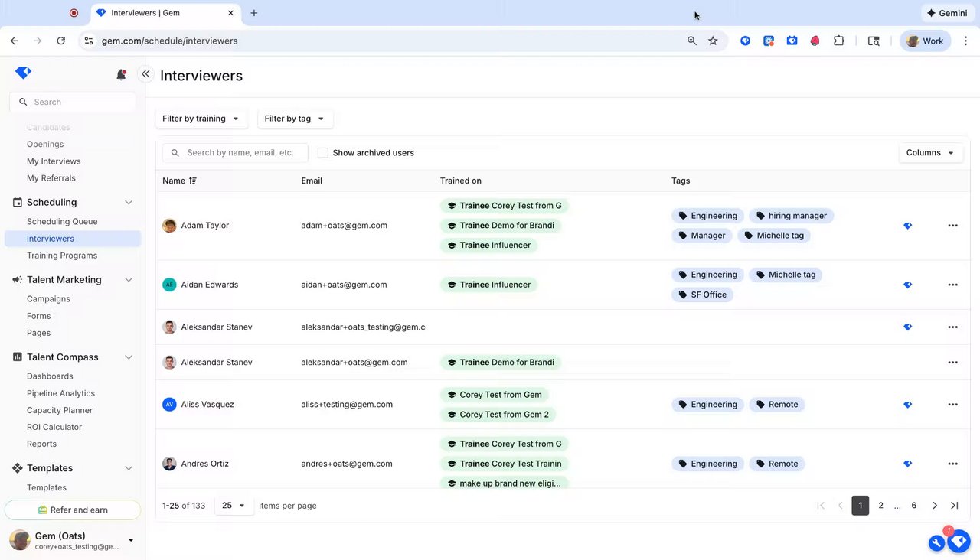Open a new browser tab
Viewport: 980px width, 560px height.
254,13
